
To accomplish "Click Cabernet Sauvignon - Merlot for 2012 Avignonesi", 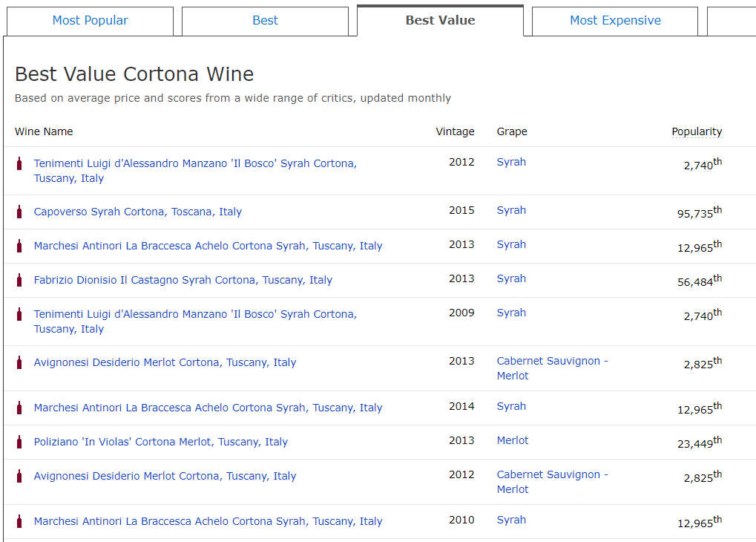I will click(552, 482).
